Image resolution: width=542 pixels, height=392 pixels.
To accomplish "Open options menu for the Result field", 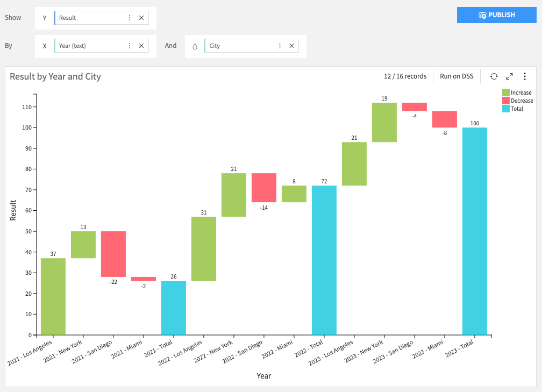I will pyautogui.click(x=130, y=18).
